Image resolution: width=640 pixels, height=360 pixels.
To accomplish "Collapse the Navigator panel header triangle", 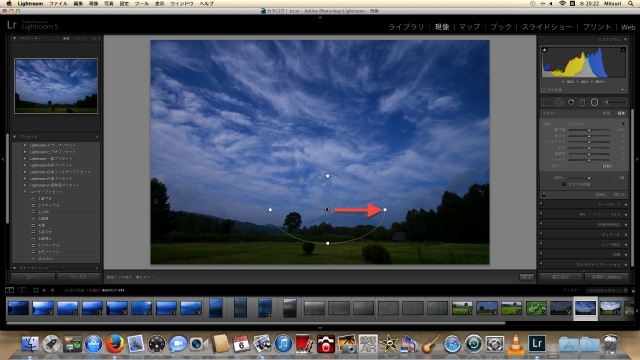I will click(x=15, y=38).
